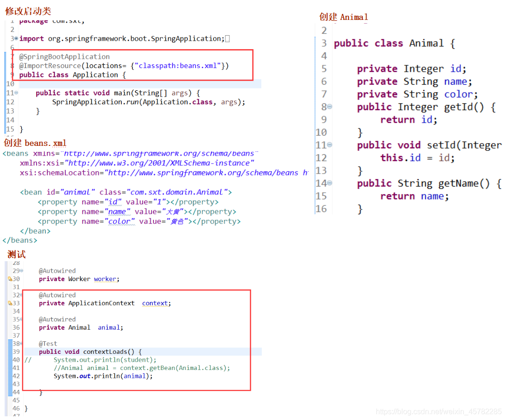Collapse the main method fold marker in Application
Screen dimensions: 506x420
[x=16, y=93]
